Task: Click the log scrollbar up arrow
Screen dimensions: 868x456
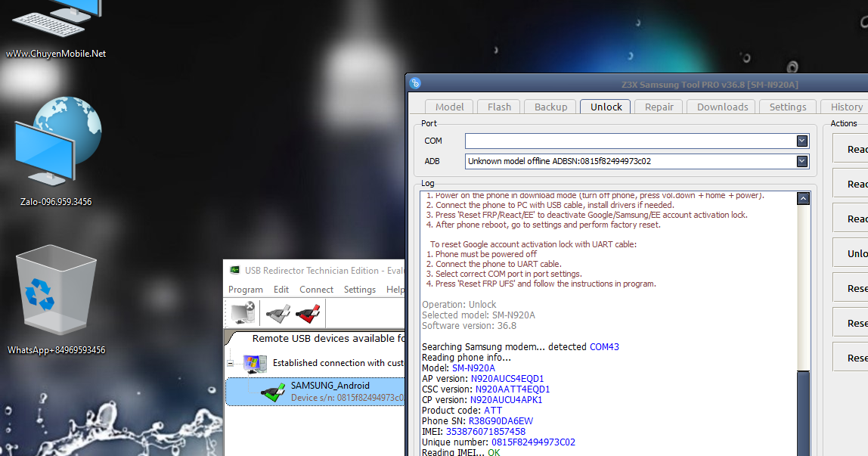Action: tap(803, 199)
